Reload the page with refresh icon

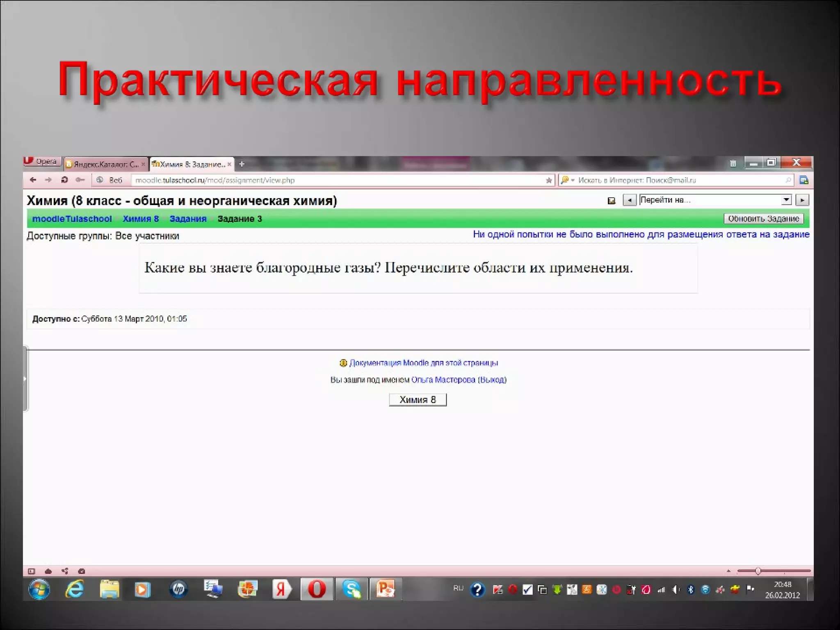(64, 180)
